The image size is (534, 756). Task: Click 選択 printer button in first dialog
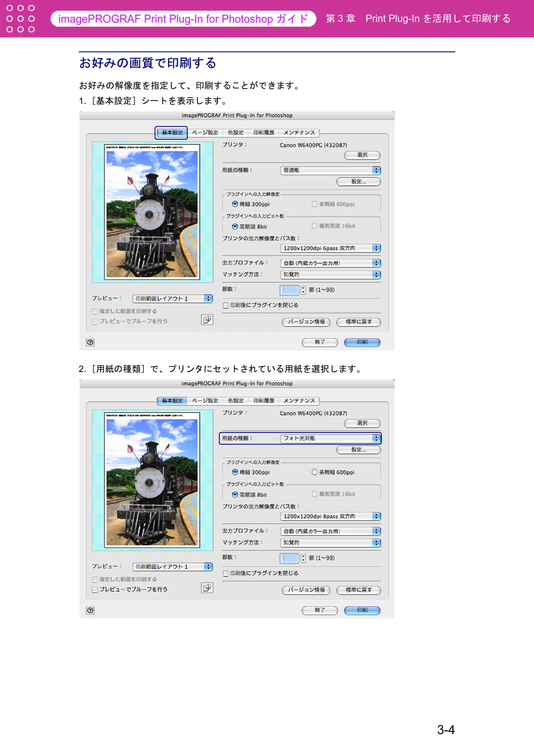click(362, 155)
